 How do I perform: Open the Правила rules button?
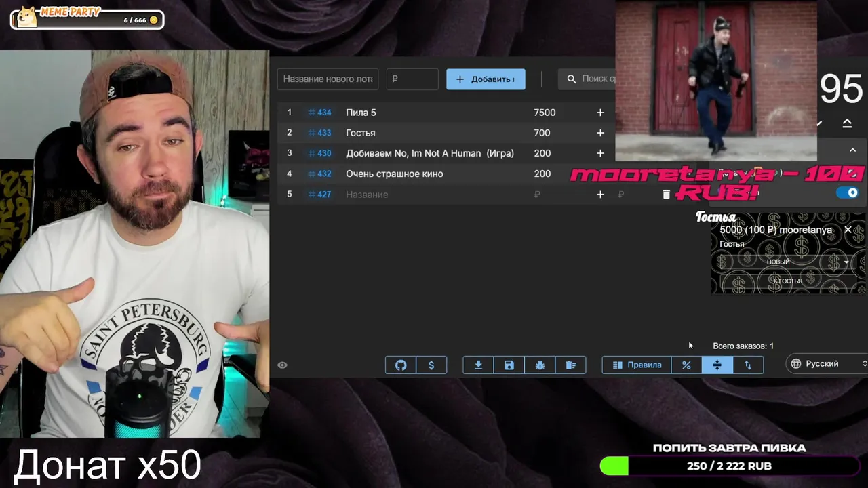coord(637,365)
